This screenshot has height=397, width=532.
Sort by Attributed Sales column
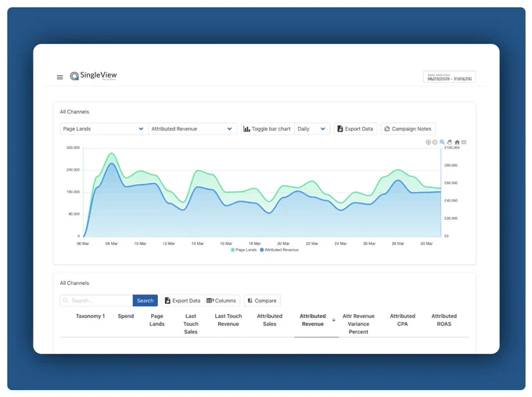(x=269, y=320)
